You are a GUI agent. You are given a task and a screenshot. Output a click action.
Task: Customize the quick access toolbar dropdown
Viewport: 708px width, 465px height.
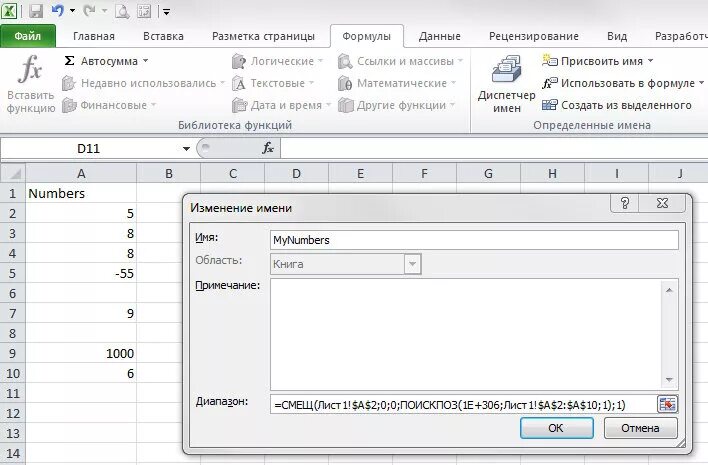(166, 11)
